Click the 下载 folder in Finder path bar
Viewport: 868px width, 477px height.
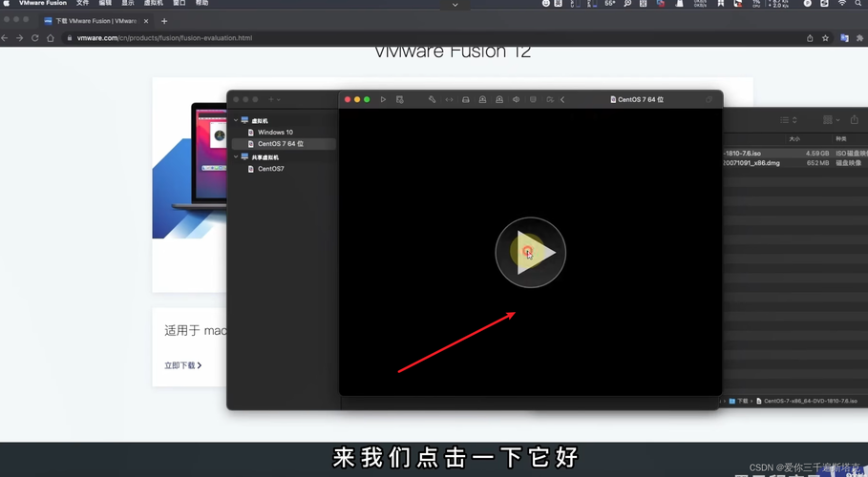pos(739,402)
